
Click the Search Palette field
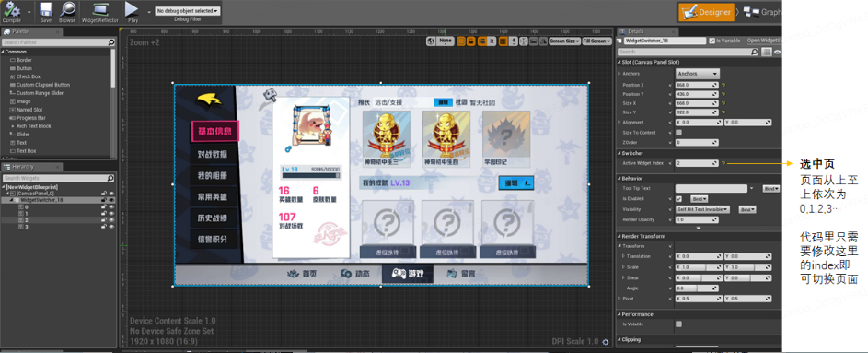[58, 42]
